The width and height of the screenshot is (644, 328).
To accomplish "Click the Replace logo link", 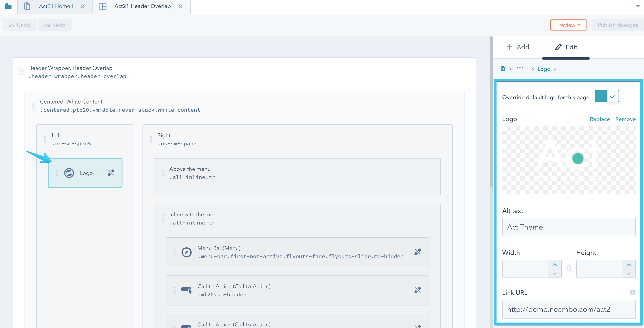I will coord(599,119).
